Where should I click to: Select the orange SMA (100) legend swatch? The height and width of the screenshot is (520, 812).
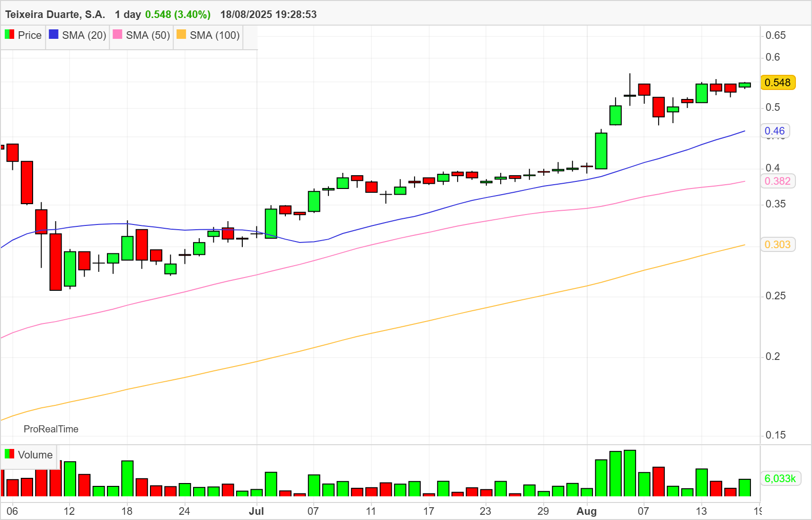[181, 35]
